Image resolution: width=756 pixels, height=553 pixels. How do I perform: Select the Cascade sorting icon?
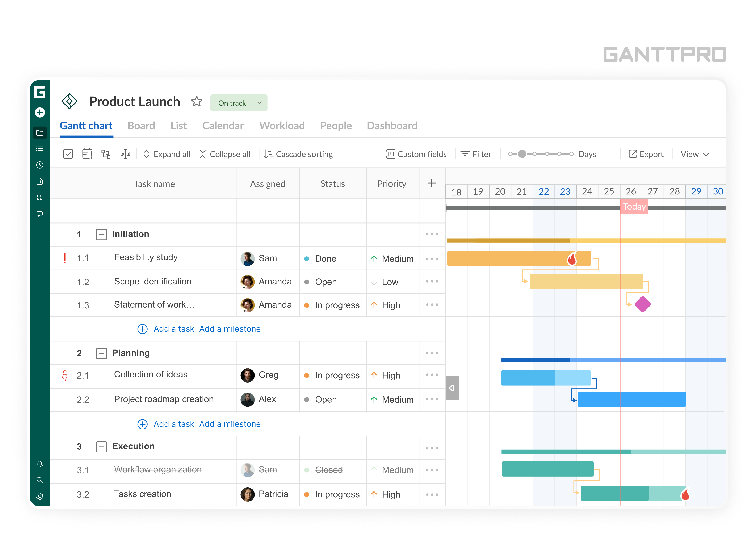269,154
